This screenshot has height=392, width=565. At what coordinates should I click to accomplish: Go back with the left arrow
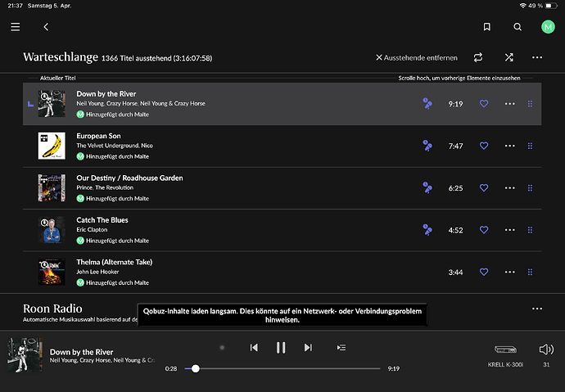[x=46, y=27]
